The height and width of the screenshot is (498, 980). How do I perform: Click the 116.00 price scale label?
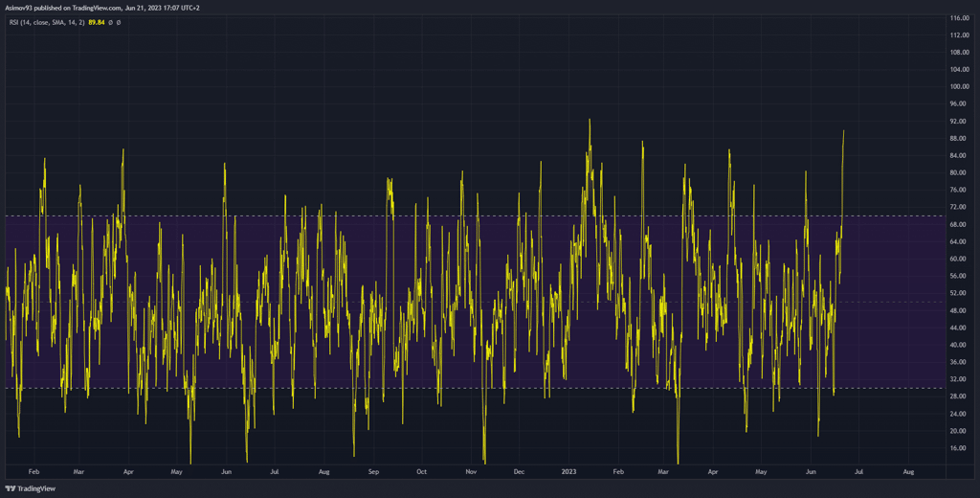pyautogui.click(x=959, y=18)
